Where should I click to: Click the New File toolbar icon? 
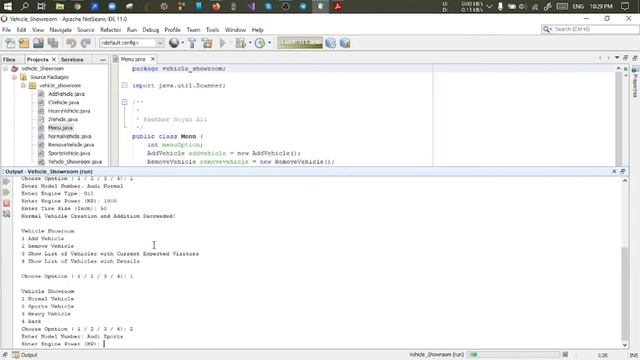[10, 43]
